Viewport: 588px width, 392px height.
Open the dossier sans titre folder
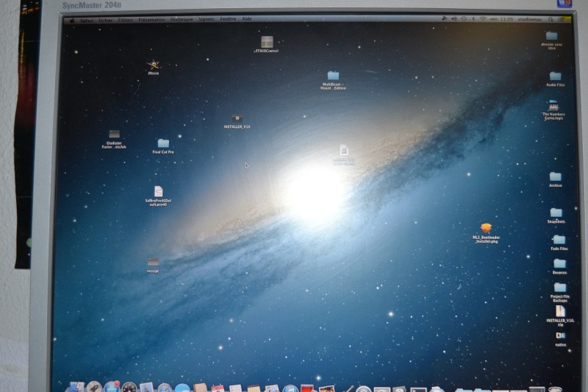click(551, 36)
